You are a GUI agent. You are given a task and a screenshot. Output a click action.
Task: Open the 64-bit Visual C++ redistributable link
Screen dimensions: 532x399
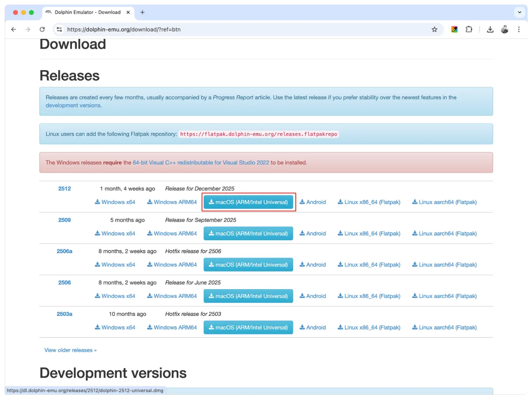pos(201,162)
